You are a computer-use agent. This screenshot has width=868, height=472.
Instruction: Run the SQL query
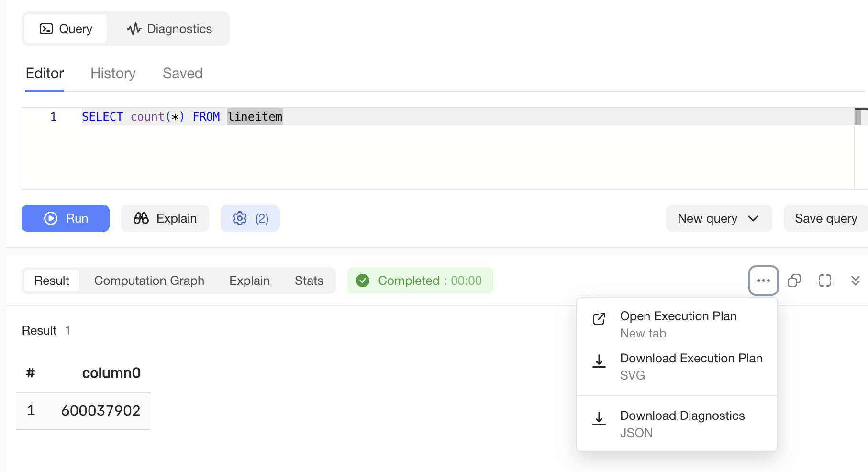point(66,218)
